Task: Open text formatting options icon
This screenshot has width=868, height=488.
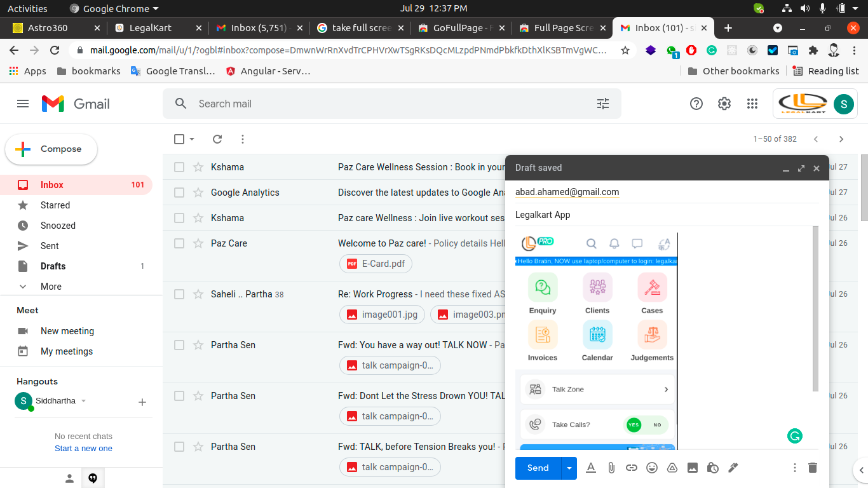Action: [590, 468]
